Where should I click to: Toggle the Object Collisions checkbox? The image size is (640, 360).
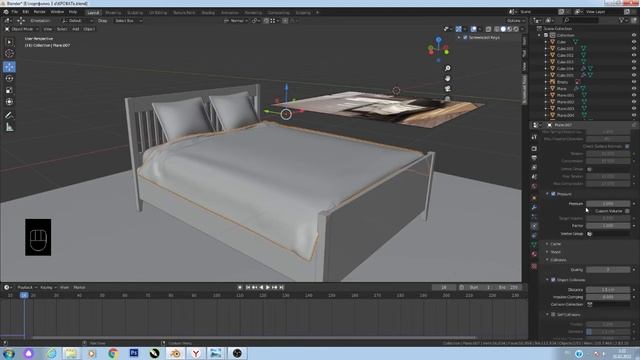[x=553, y=280]
